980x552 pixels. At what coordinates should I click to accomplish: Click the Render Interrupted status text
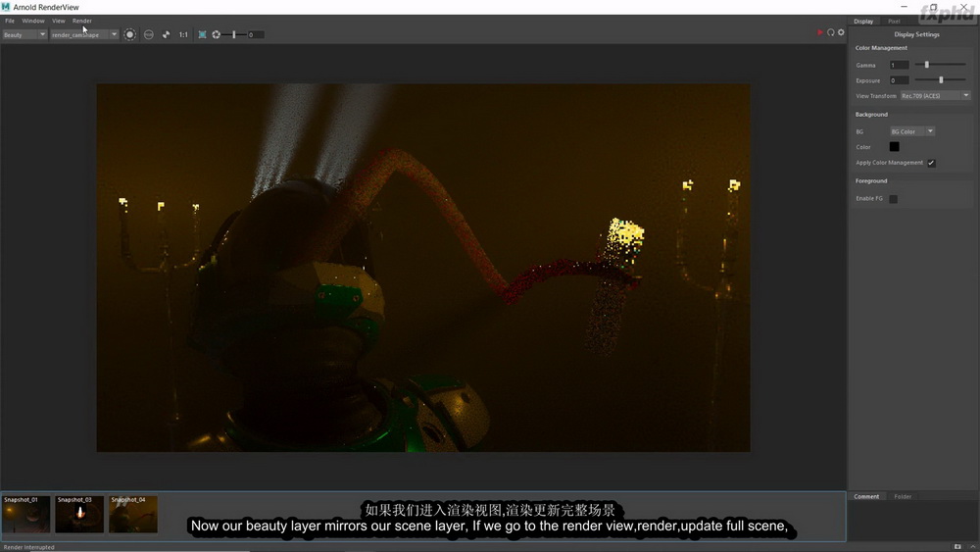(28, 547)
